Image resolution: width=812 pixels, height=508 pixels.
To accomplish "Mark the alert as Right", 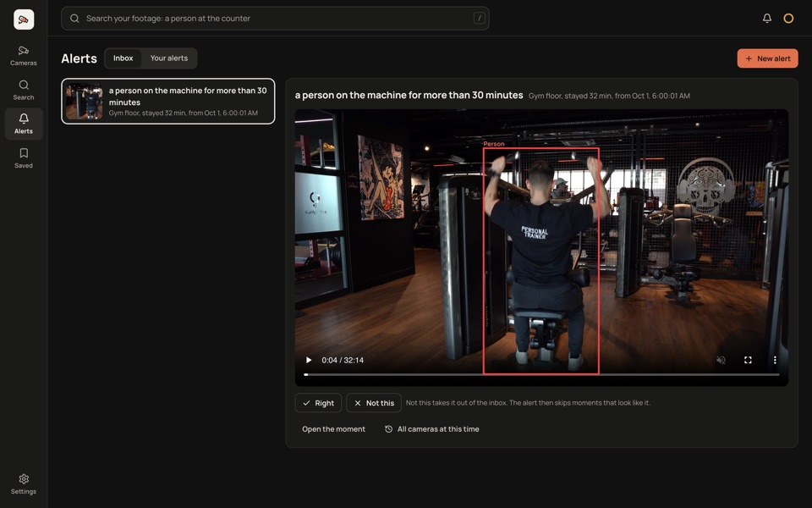I will (x=318, y=403).
